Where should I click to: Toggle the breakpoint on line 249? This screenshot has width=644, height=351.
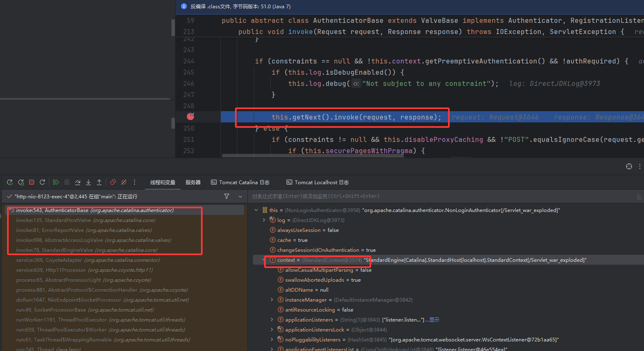(191, 117)
